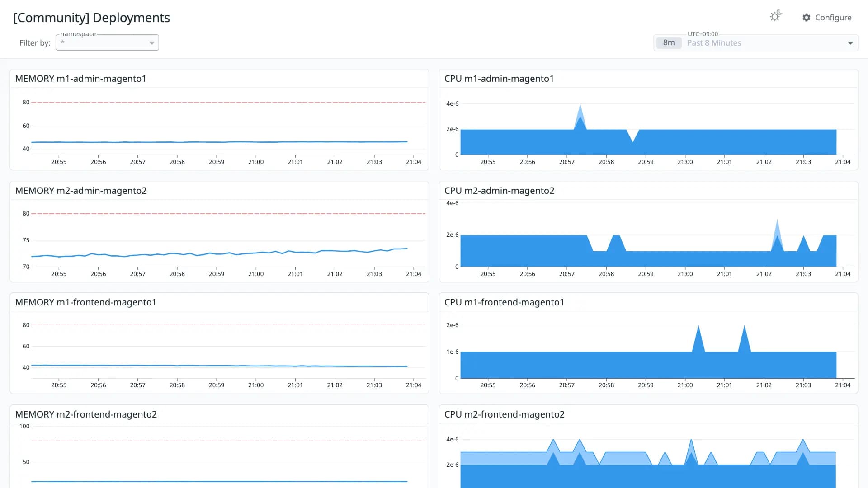Click the 1e-6 y-axis label in CPU m1-frontend-magento1

pyautogui.click(x=452, y=352)
